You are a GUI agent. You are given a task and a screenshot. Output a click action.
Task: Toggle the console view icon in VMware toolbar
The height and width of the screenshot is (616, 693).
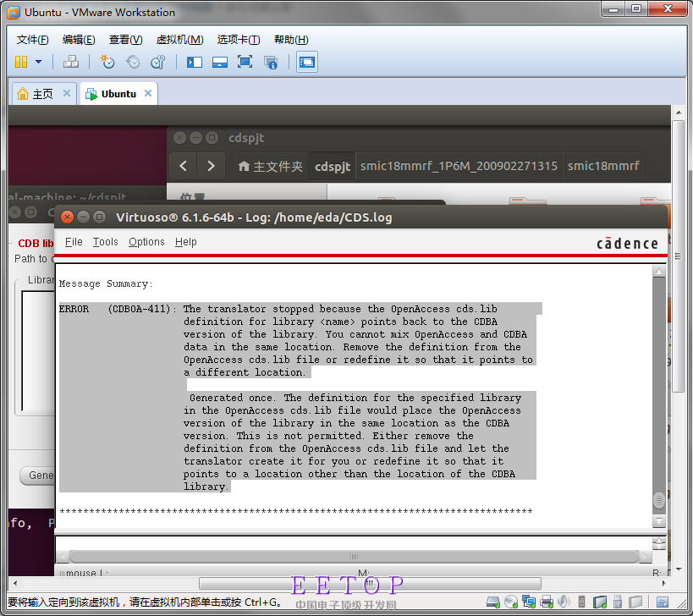[307, 62]
